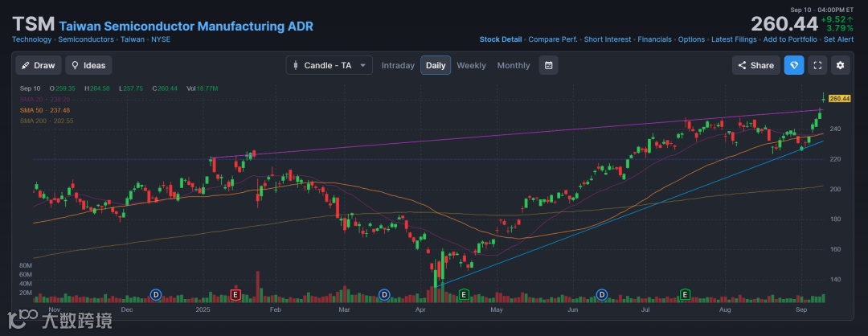Open the calendar date range picker

tap(548, 65)
